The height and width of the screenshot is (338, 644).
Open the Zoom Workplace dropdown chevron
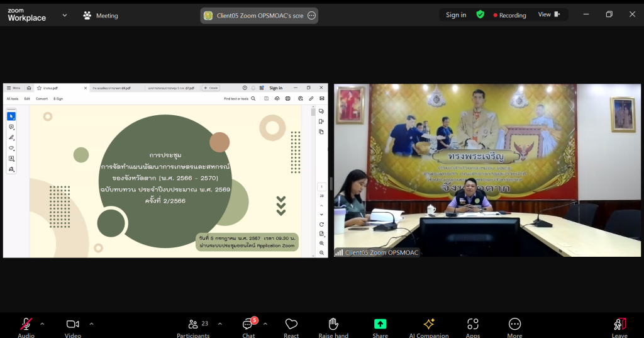[65, 15]
